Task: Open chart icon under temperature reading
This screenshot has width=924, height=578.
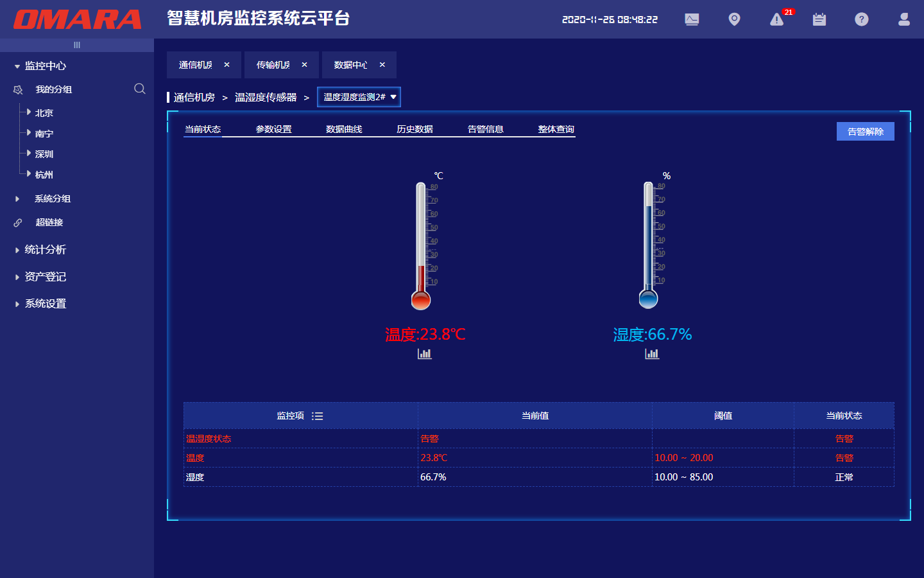Action: (x=424, y=354)
